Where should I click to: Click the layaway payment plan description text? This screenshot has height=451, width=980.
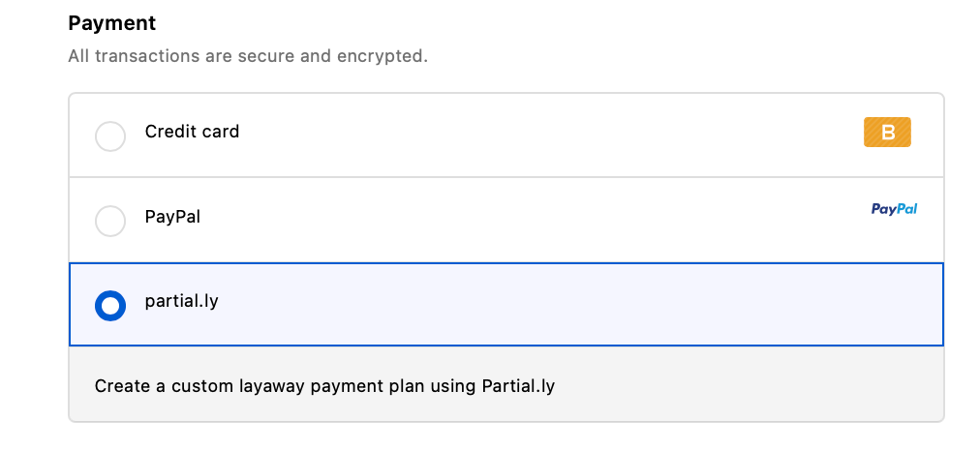pos(324,386)
